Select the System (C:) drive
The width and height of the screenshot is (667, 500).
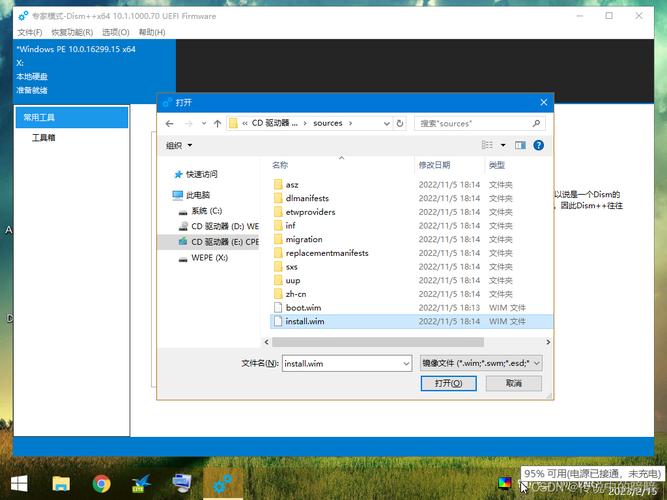tap(200, 211)
